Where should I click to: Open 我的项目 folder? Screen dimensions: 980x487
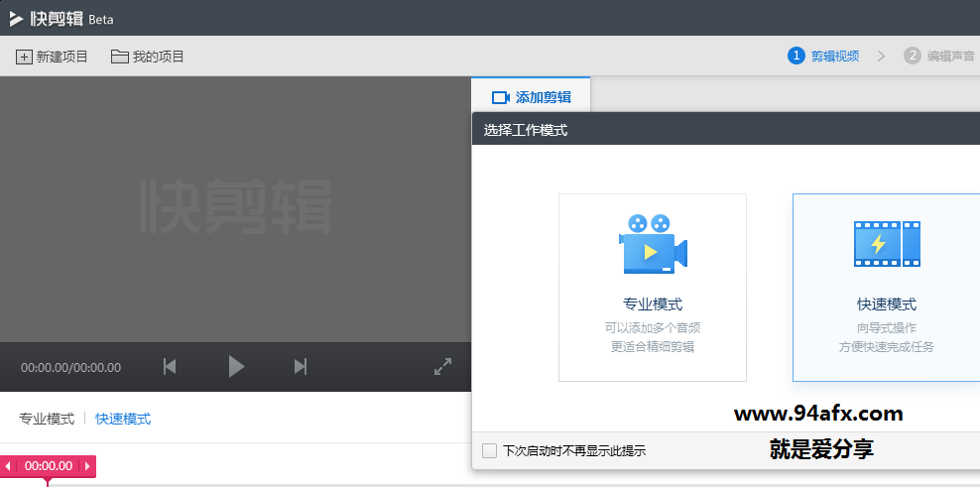(148, 57)
